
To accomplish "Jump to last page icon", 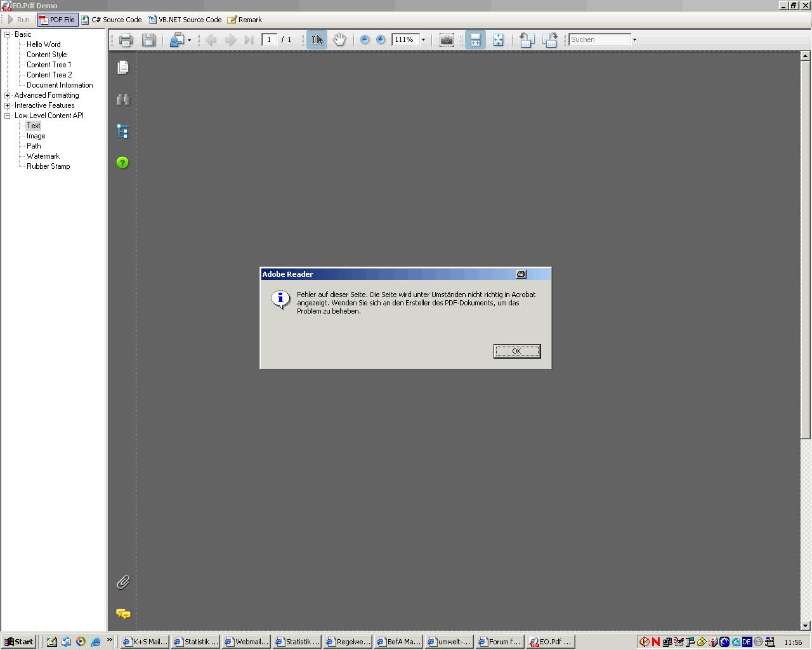I will pyautogui.click(x=249, y=40).
